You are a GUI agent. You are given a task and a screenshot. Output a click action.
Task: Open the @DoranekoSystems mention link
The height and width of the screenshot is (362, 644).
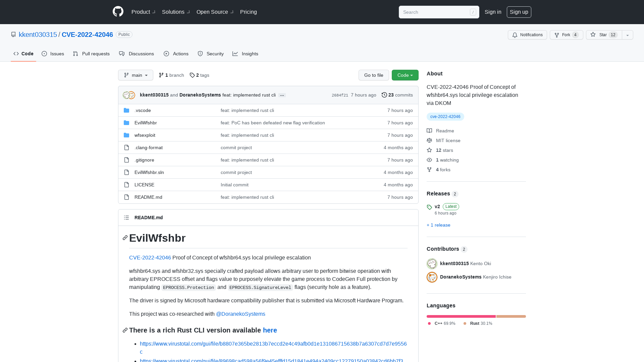240,314
